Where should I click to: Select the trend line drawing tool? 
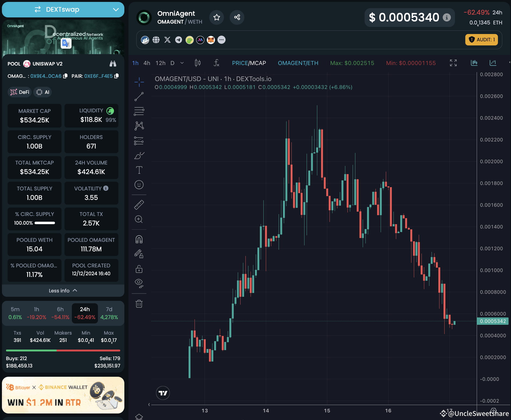(139, 97)
